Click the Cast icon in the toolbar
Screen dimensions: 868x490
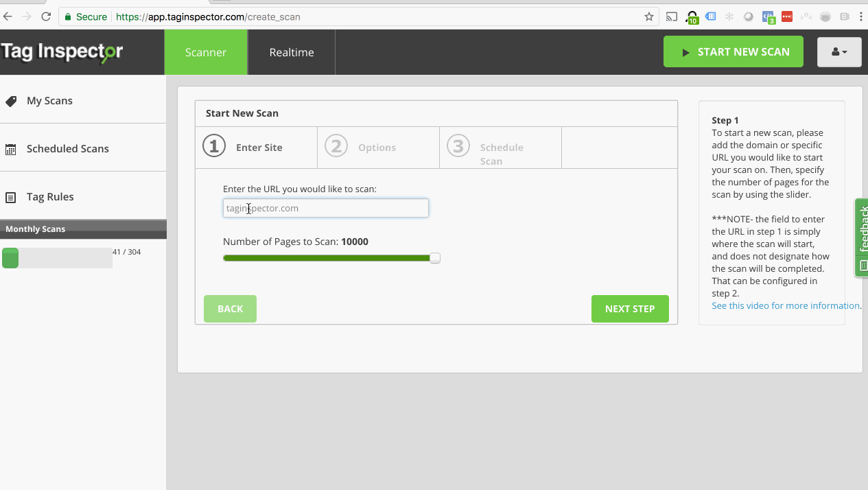point(672,16)
